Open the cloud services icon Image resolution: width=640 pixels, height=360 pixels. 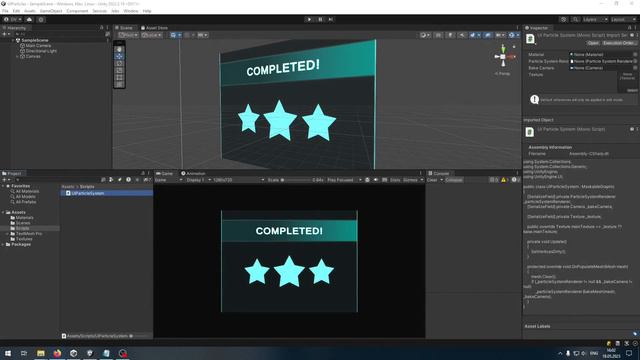tap(29, 19)
